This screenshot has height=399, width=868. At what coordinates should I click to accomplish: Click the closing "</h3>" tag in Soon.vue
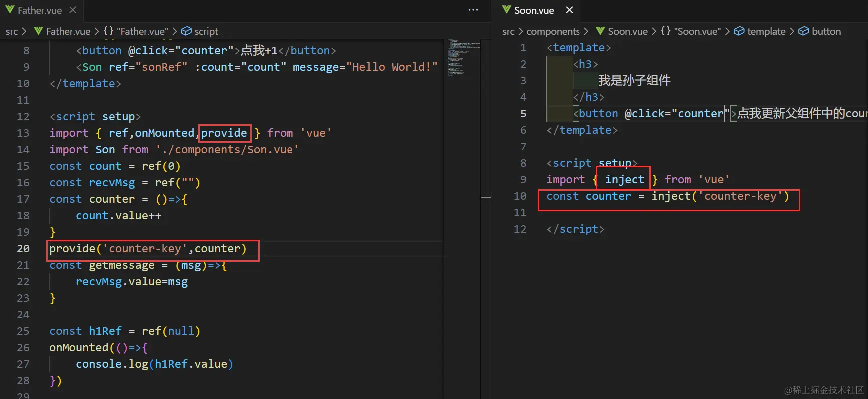click(588, 97)
